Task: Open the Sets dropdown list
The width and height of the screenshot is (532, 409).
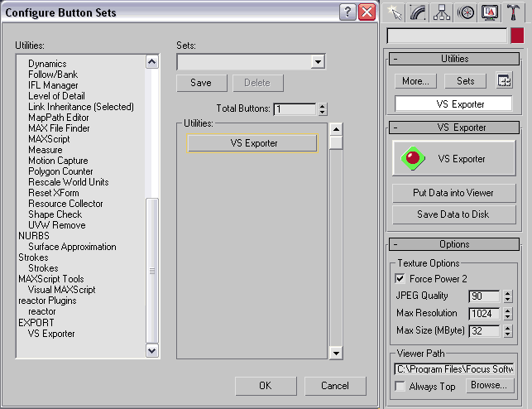Action: 318,62
